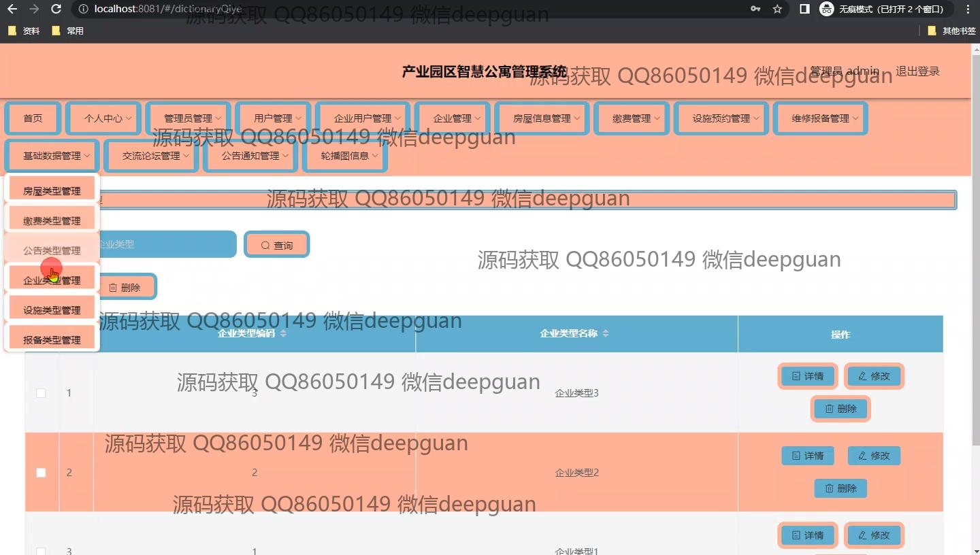Expand the 企业管理 dropdown menu
Image resolution: width=980 pixels, height=555 pixels.
453,118
